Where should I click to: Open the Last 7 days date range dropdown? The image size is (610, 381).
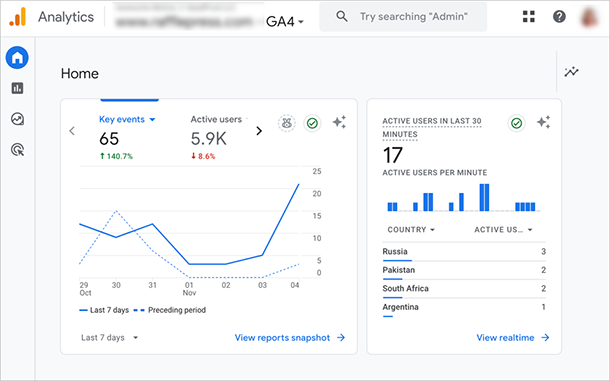pyautogui.click(x=109, y=338)
